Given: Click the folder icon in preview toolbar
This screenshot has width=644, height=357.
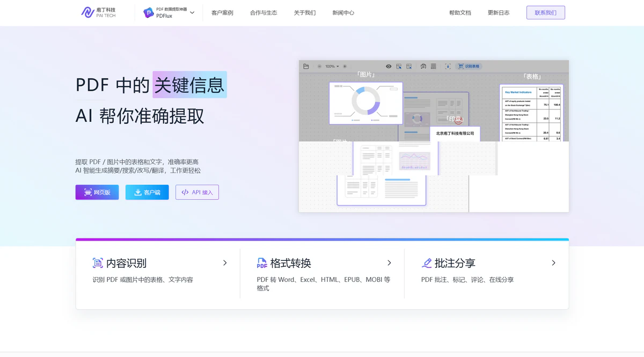Looking at the screenshot, I should point(306,67).
